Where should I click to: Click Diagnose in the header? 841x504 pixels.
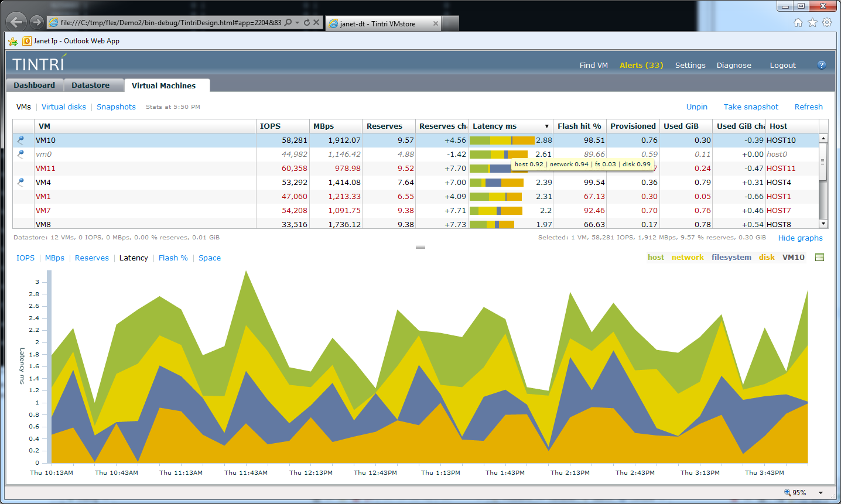tap(734, 65)
